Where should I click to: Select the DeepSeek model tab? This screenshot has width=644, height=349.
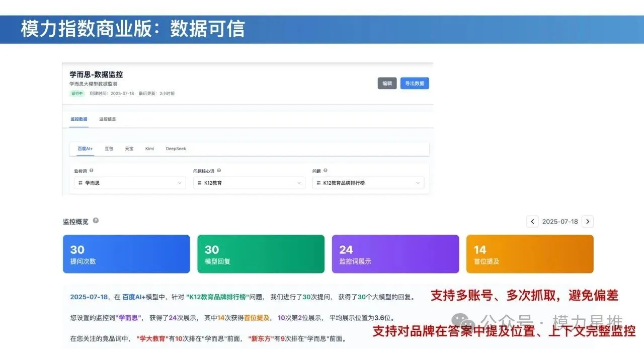176,149
